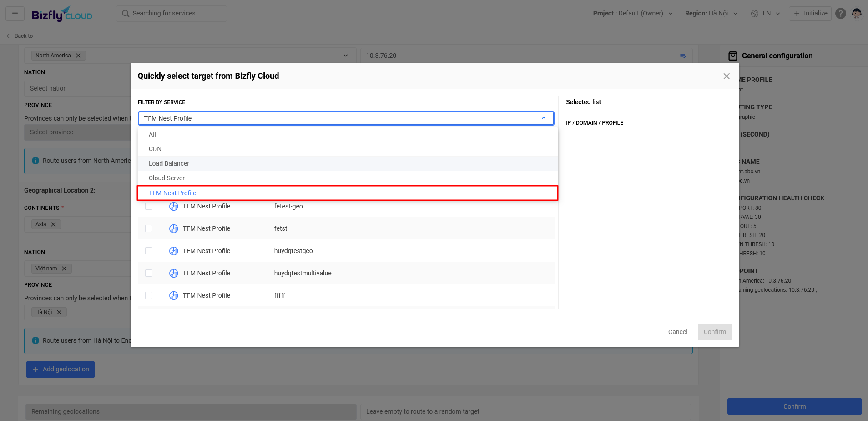Image resolution: width=868 pixels, height=421 pixels.
Task: Click the Back to link
Action: [x=20, y=36]
